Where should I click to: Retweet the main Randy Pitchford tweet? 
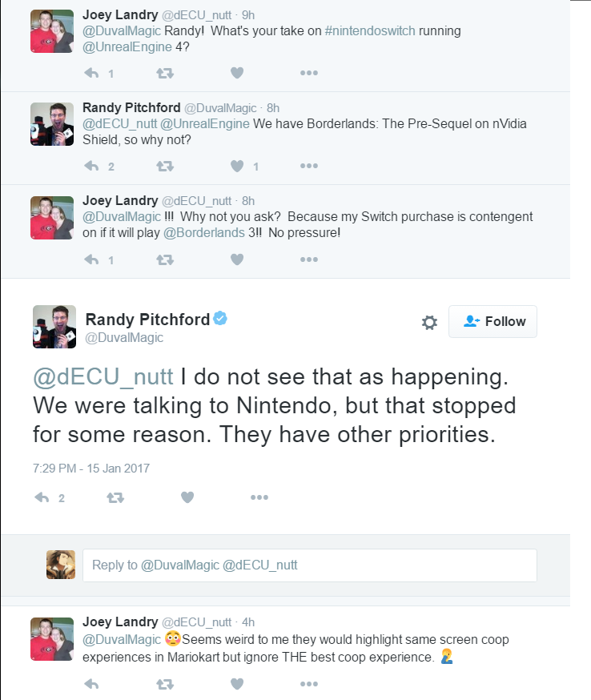(115, 497)
